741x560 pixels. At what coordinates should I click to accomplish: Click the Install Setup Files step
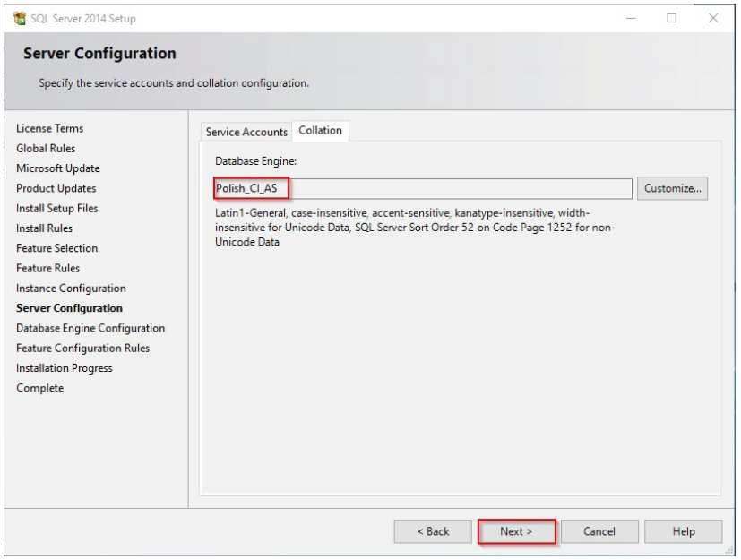point(57,209)
